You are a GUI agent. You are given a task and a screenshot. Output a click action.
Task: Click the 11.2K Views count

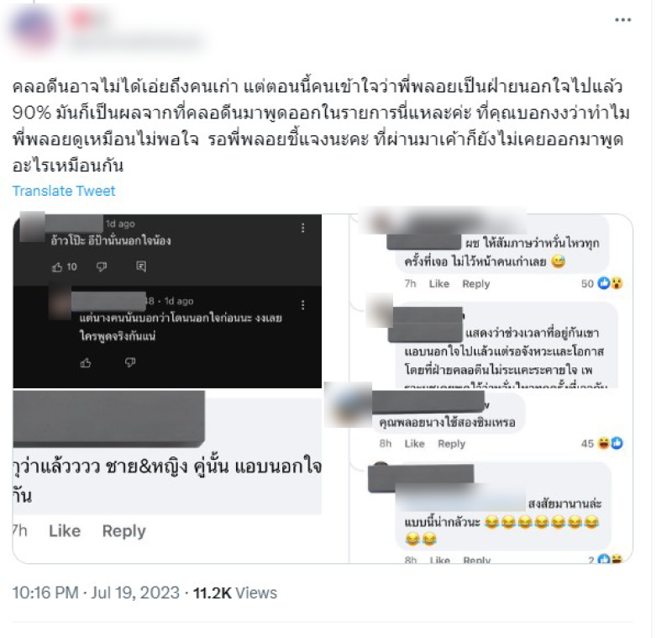[235, 593]
